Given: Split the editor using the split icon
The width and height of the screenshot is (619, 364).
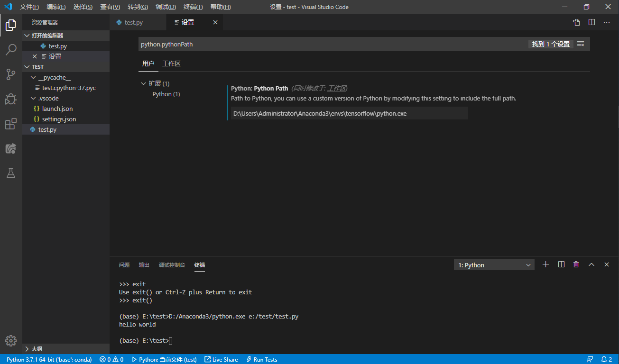Looking at the screenshot, I should (x=591, y=22).
